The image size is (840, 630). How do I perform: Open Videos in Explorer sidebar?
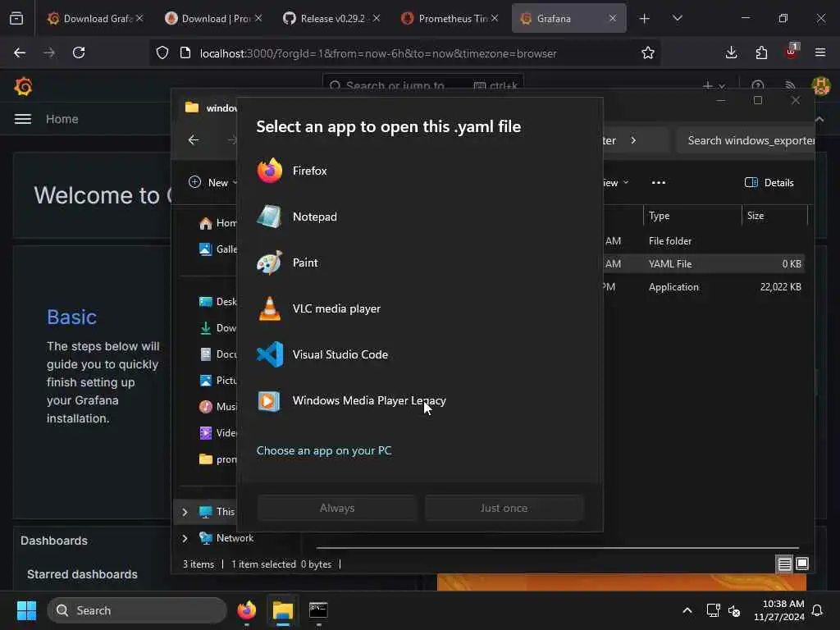point(217,433)
